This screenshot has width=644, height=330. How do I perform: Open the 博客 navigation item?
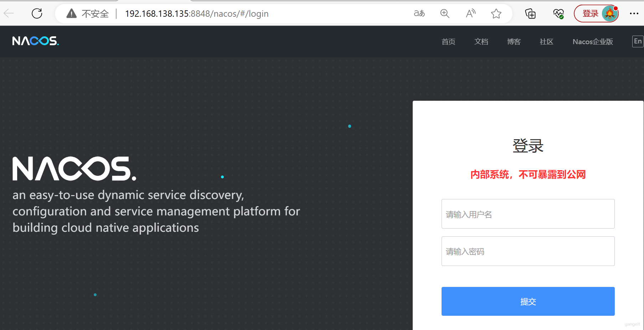[x=514, y=42]
